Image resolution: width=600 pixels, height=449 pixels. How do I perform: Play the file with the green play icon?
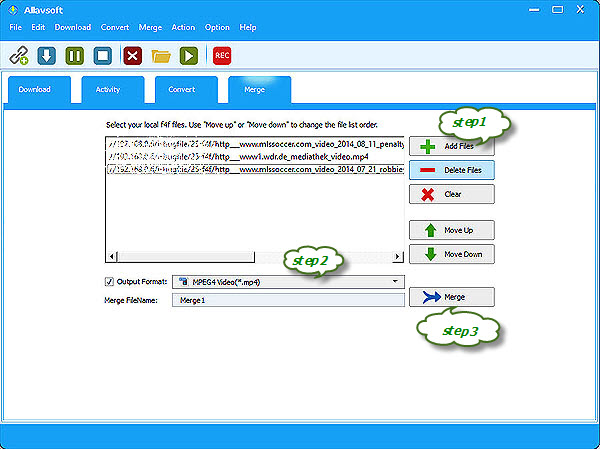pos(189,56)
